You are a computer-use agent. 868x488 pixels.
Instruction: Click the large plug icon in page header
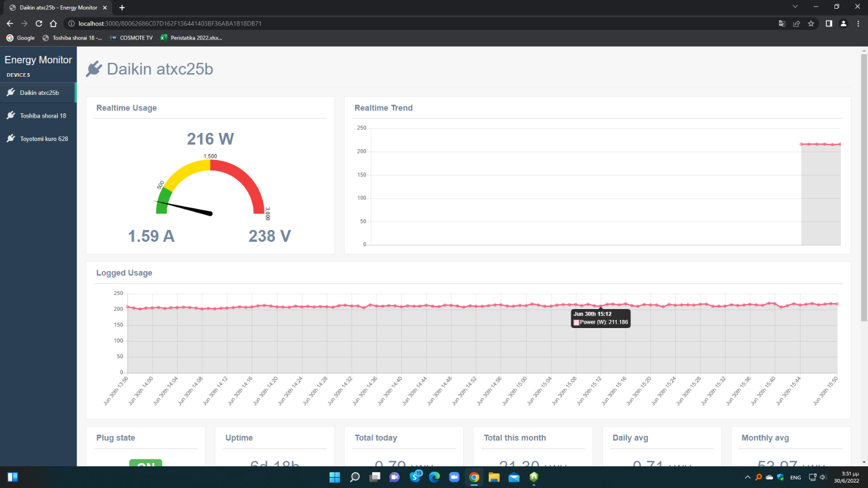pos(94,69)
